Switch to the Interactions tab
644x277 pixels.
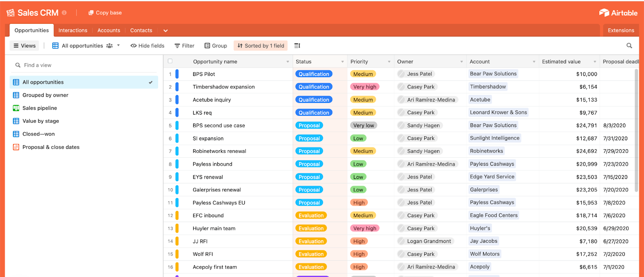[x=73, y=30]
